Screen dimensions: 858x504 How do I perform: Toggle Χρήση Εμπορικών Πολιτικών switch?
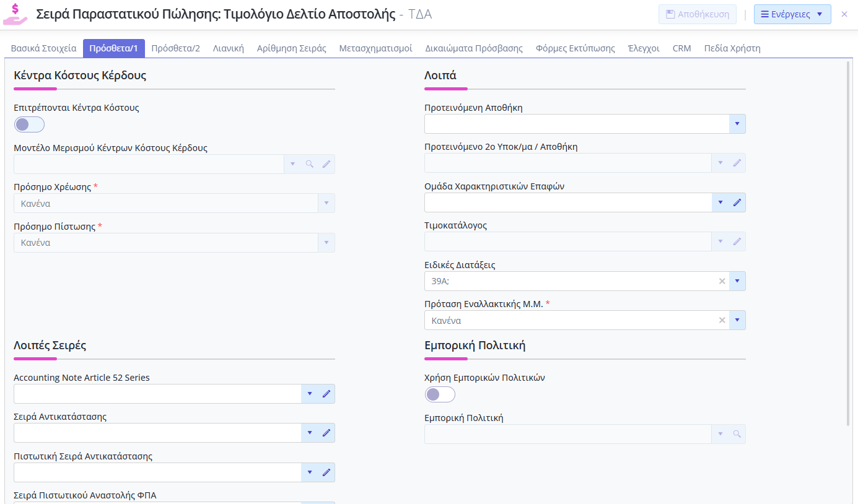(440, 394)
